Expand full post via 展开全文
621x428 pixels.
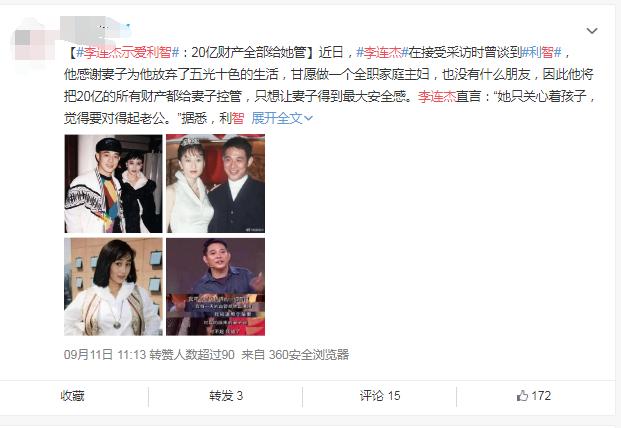point(282,118)
